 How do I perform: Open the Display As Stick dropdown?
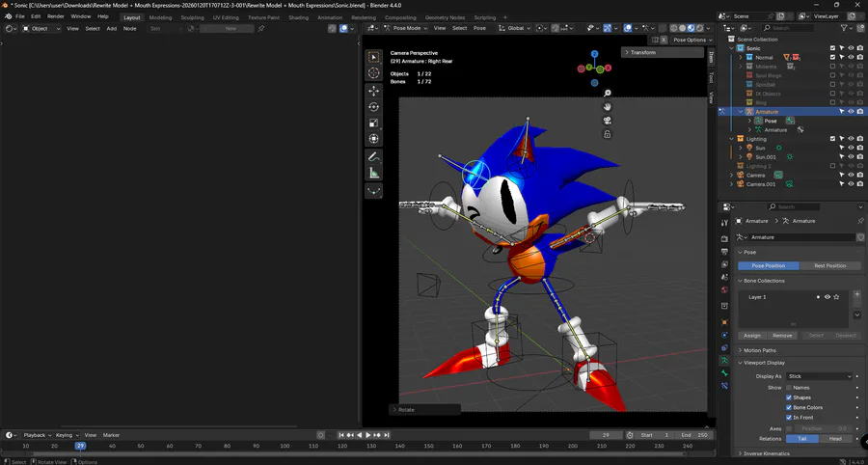pos(819,376)
